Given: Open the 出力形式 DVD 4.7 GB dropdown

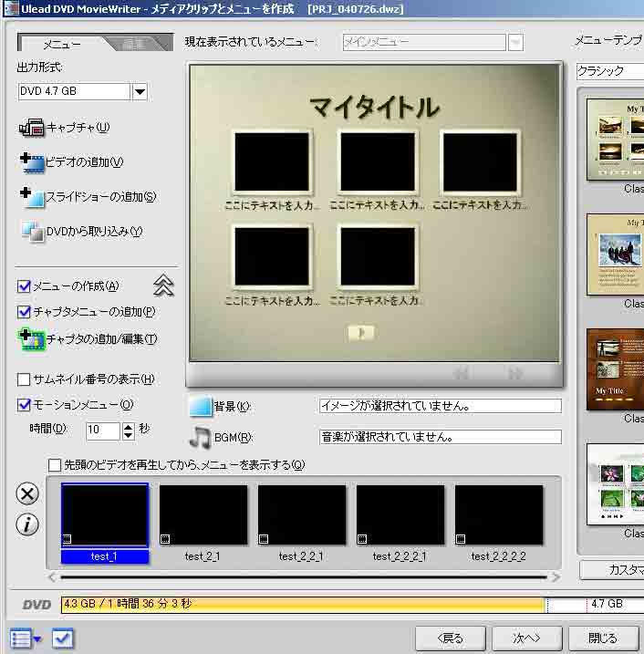Looking at the screenshot, I should click(x=140, y=91).
